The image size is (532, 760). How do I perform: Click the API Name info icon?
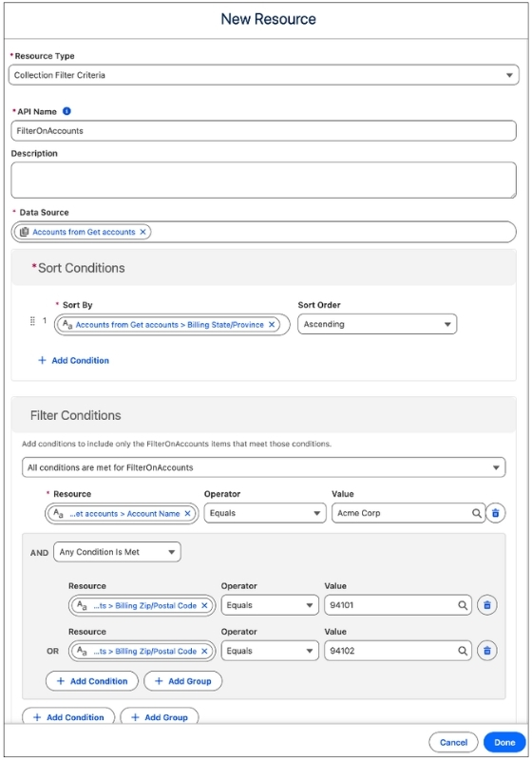tap(66, 111)
